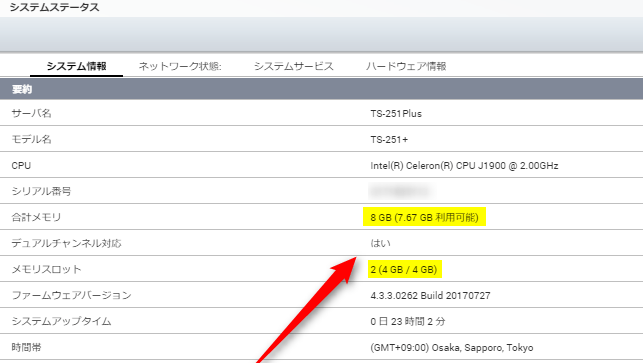
Task: Click the モデル名 label
Action: [32, 139]
